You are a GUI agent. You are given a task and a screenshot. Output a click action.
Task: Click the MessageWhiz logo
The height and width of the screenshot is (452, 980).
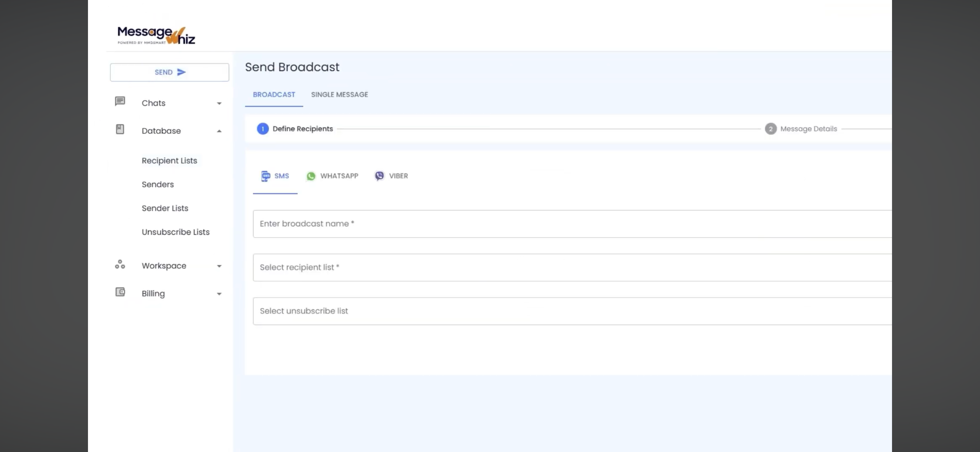[x=156, y=35]
